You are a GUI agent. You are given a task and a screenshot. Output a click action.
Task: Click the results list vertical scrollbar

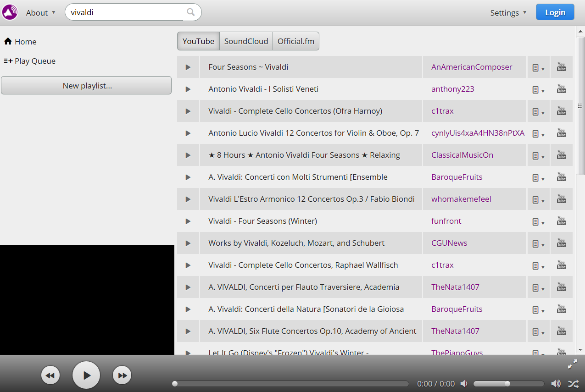click(580, 105)
